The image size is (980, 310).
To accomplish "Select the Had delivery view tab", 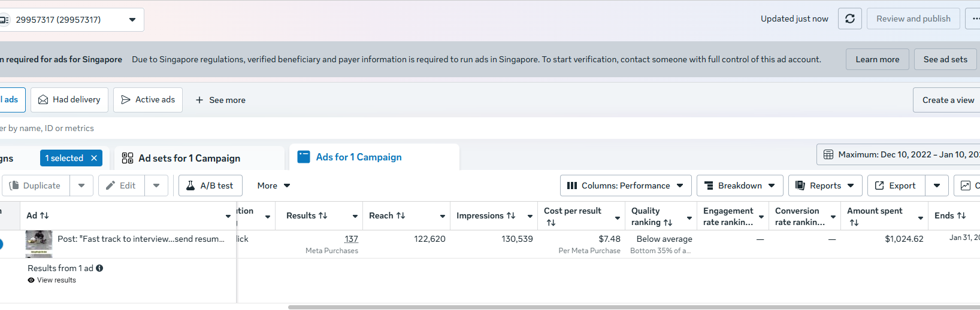I will [x=69, y=100].
